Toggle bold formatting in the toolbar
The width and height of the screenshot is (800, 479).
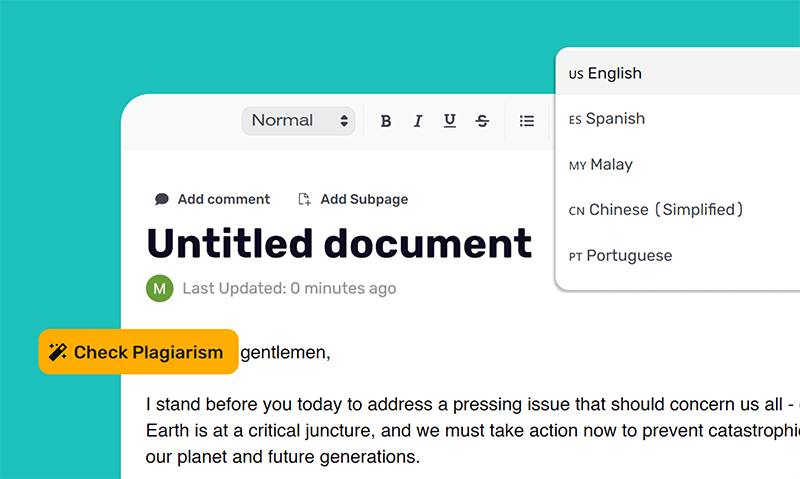386,121
